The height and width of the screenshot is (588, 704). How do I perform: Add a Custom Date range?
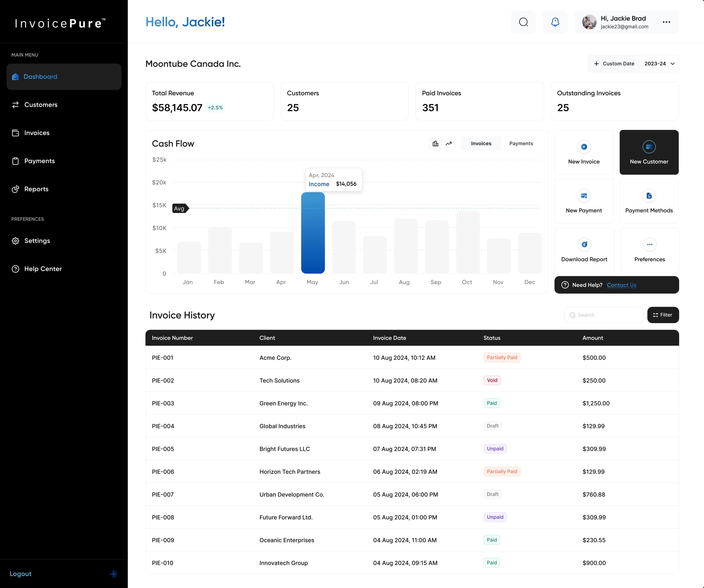point(614,64)
